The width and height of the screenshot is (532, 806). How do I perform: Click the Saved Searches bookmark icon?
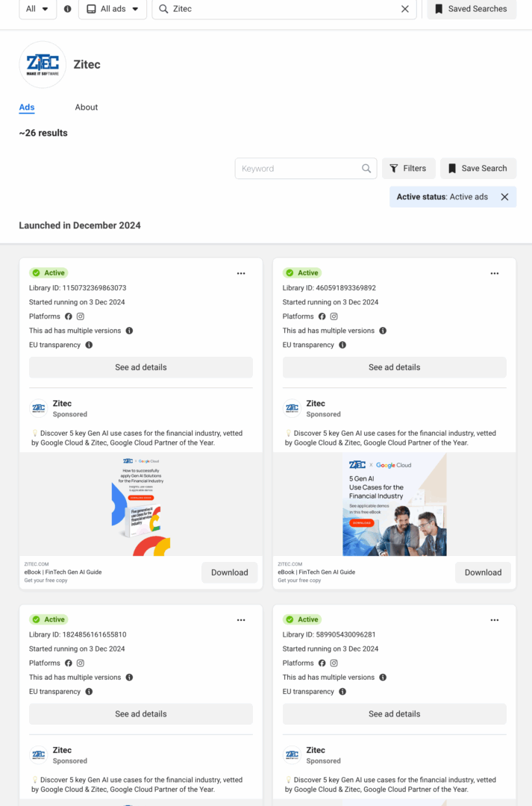pos(439,9)
